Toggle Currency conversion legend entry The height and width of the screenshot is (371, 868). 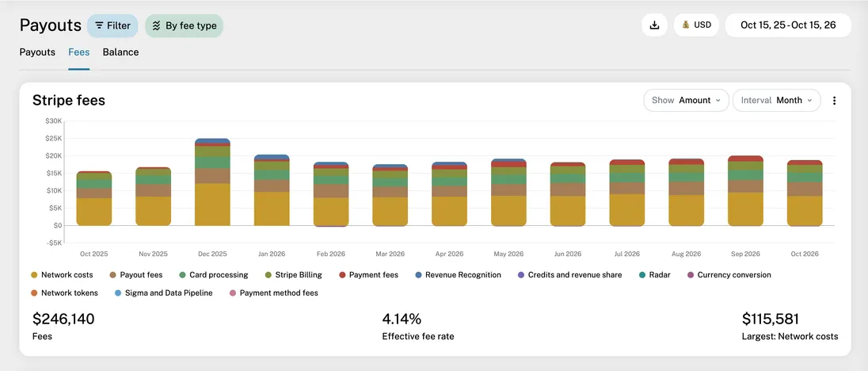click(x=729, y=274)
